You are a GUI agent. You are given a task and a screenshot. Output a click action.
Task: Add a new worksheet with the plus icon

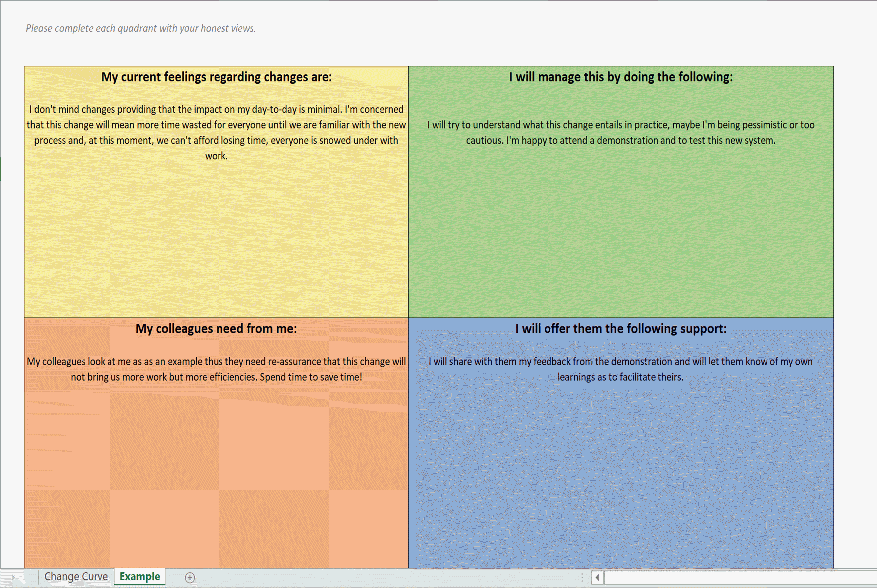189,577
